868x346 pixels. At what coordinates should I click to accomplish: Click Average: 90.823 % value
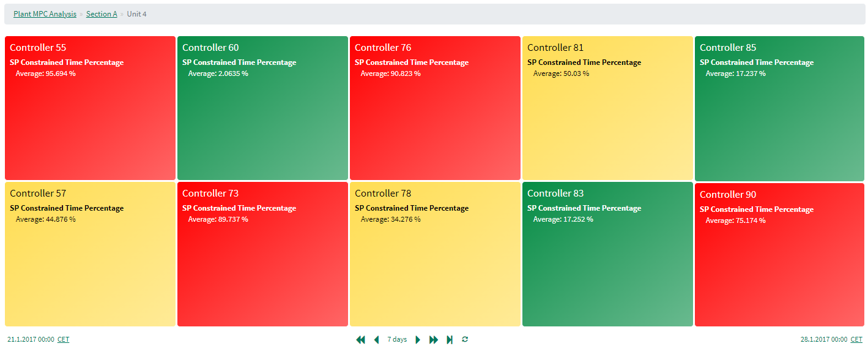pyautogui.click(x=391, y=73)
